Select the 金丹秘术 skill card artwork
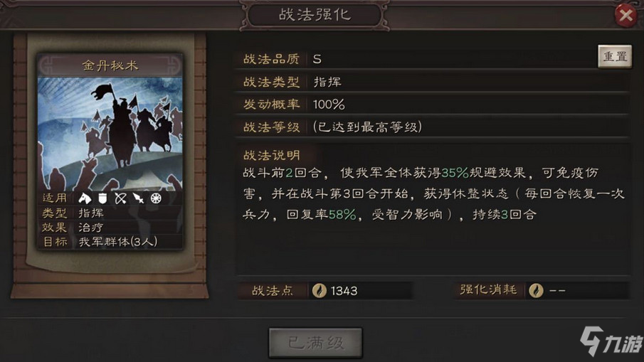 [110, 134]
